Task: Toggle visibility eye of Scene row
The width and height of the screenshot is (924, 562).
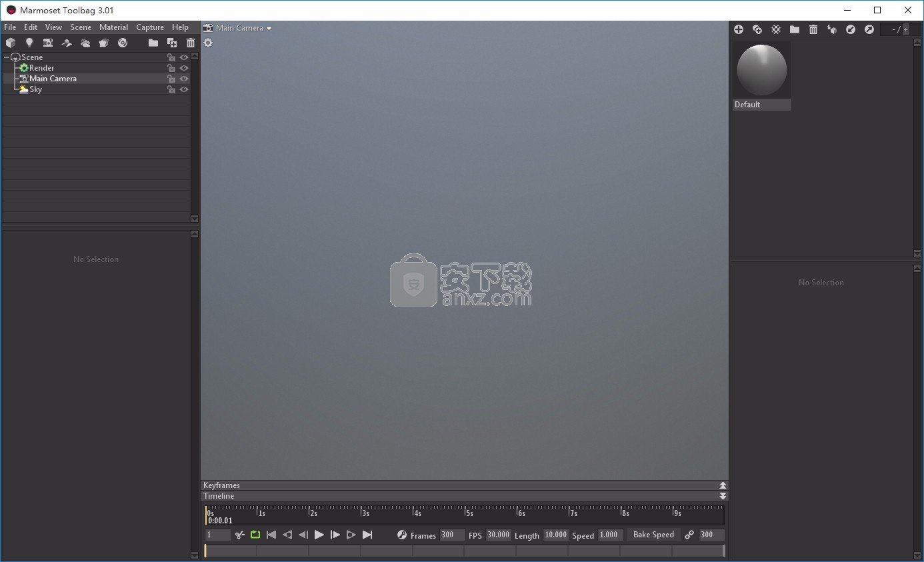Action: [x=184, y=57]
